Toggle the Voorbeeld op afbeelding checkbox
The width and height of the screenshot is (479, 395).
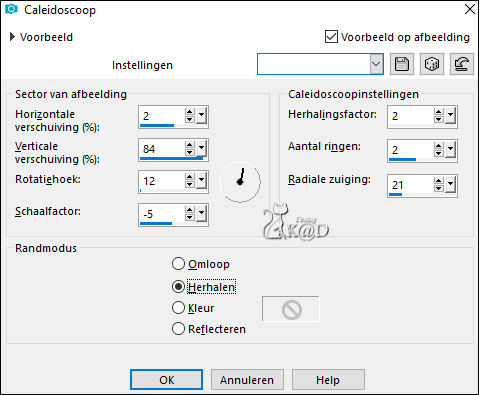[331, 37]
